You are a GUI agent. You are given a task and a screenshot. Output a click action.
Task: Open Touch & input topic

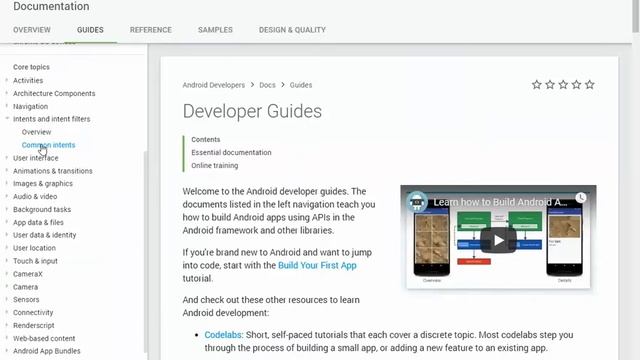[35, 261]
